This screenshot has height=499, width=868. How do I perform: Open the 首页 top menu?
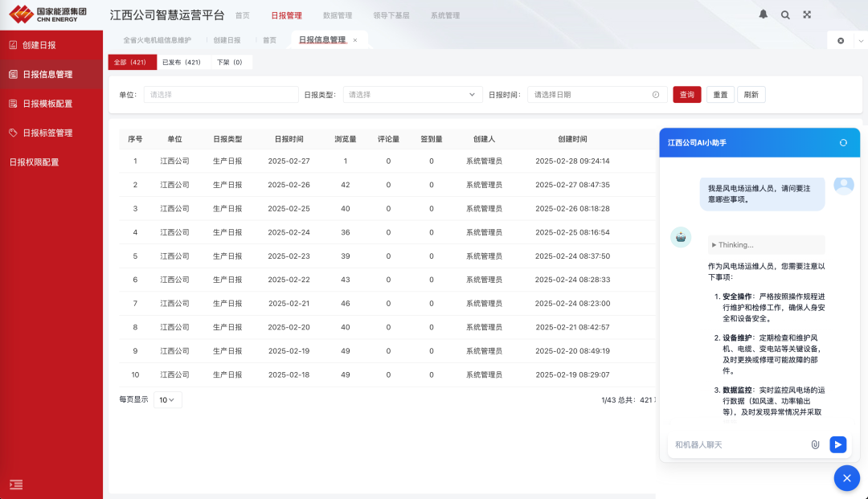point(243,15)
